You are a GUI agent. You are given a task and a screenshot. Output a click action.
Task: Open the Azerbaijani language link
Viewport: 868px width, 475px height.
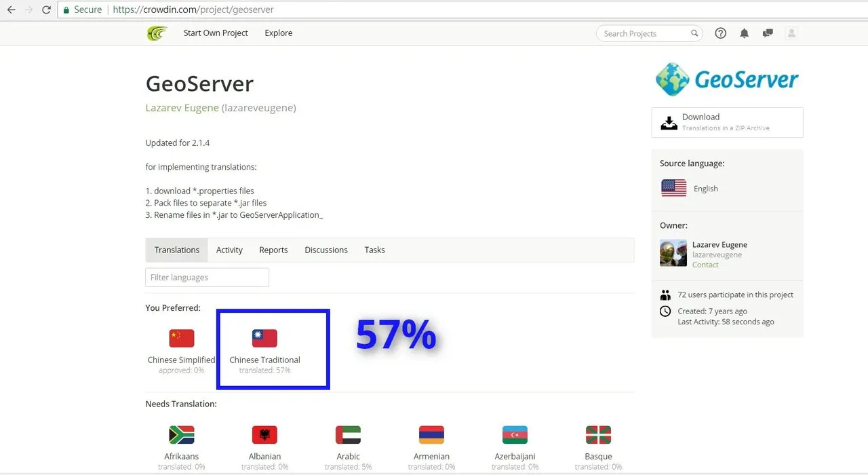(515, 457)
